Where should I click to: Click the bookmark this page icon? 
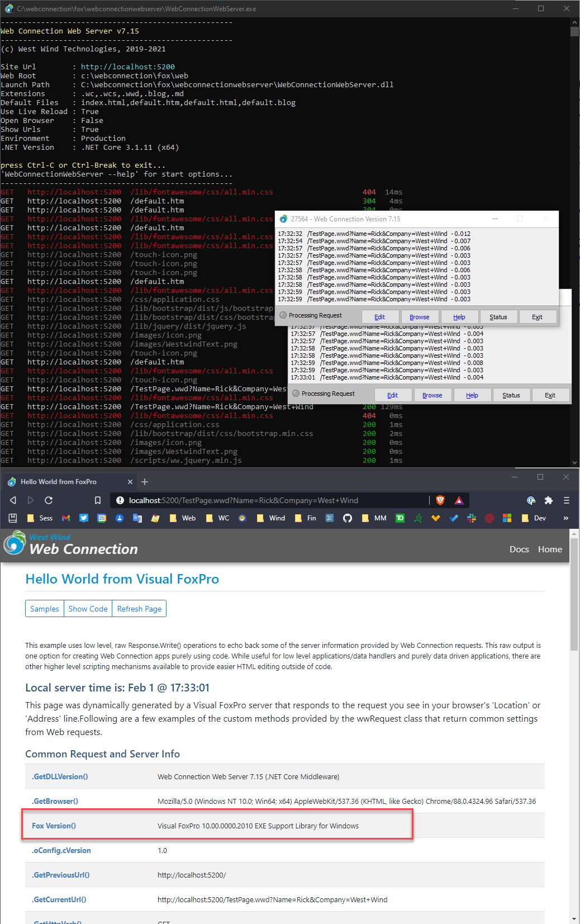click(98, 500)
